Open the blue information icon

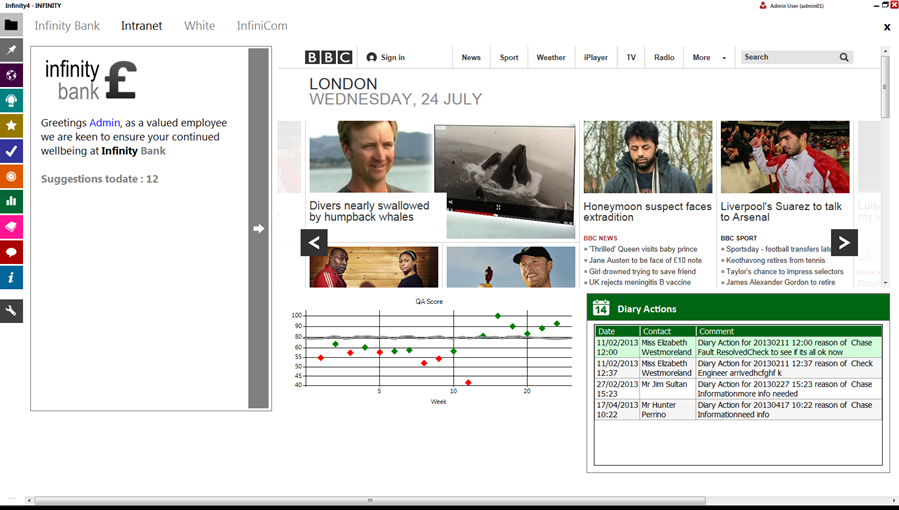pos(11,277)
